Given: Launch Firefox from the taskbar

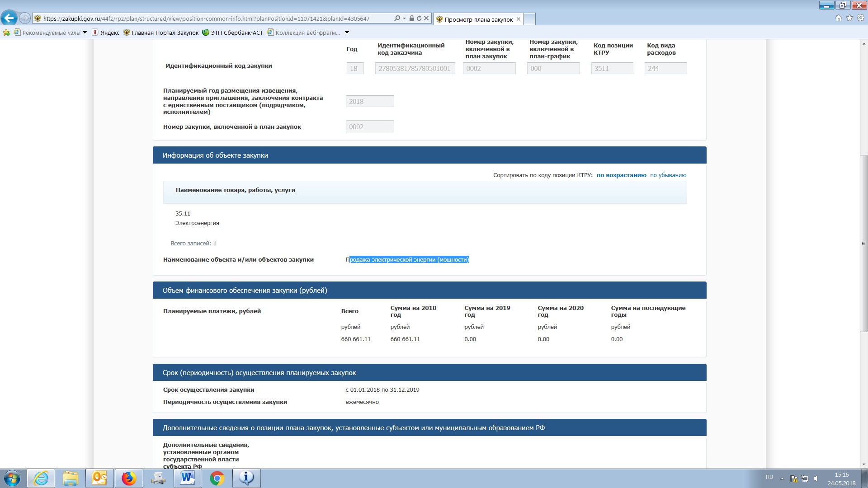Looking at the screenshot, I should click(129, 478).
